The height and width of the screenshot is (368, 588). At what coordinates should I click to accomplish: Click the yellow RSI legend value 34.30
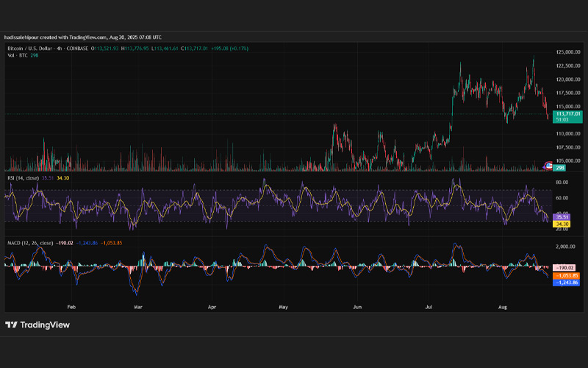[63, 178]
